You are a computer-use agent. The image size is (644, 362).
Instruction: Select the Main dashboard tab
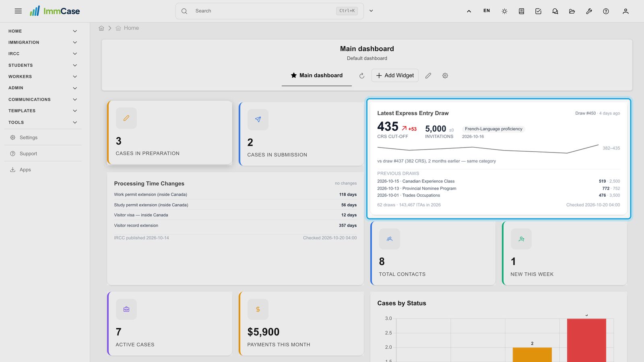point(317,76)
